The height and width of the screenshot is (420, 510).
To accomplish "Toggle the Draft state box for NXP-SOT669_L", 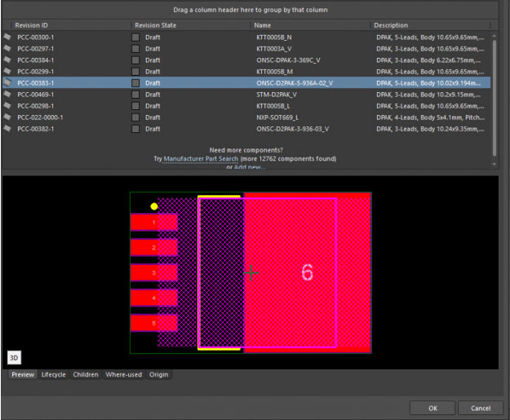I will (135, 117).
